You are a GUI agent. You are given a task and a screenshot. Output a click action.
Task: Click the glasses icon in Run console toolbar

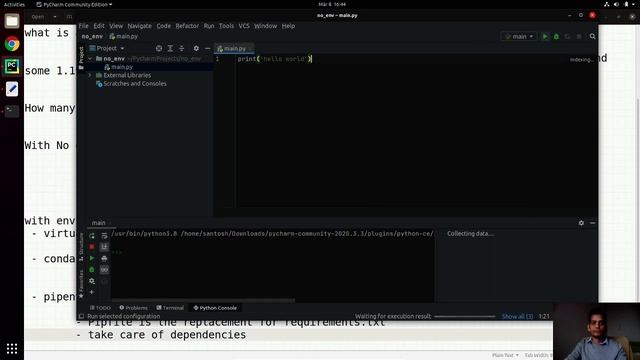104,270
